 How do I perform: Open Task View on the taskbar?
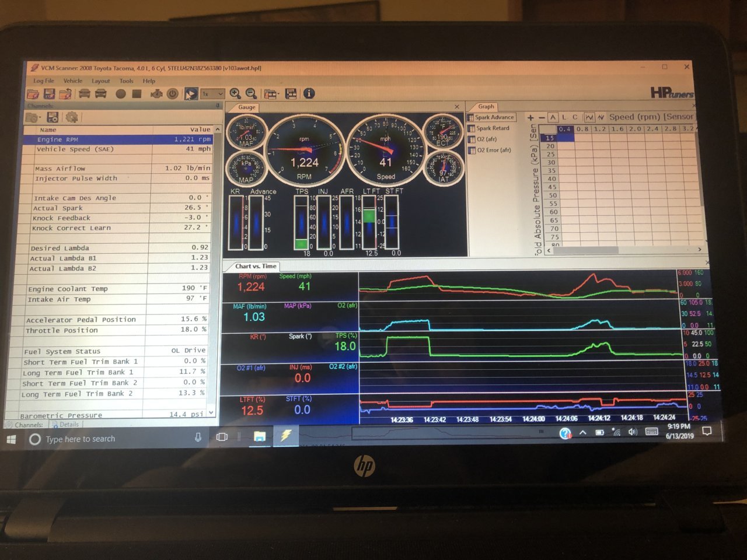click(222, 437)
